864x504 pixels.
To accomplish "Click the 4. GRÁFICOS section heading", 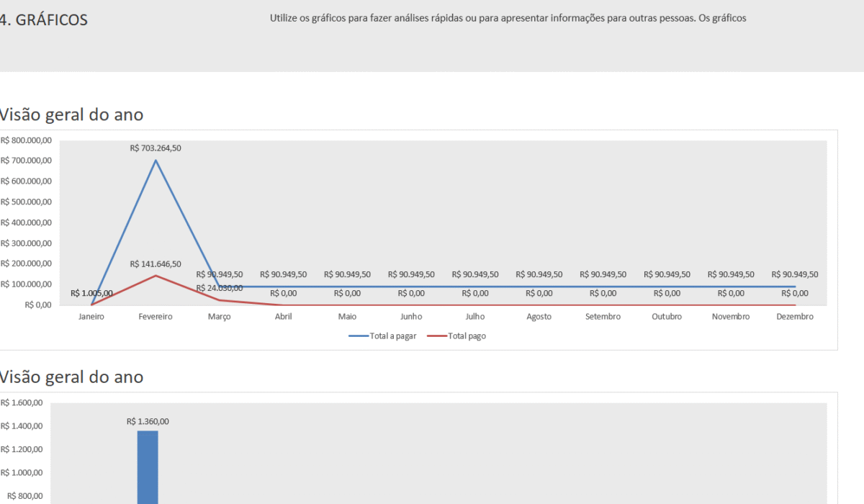I will coord(44,20).
